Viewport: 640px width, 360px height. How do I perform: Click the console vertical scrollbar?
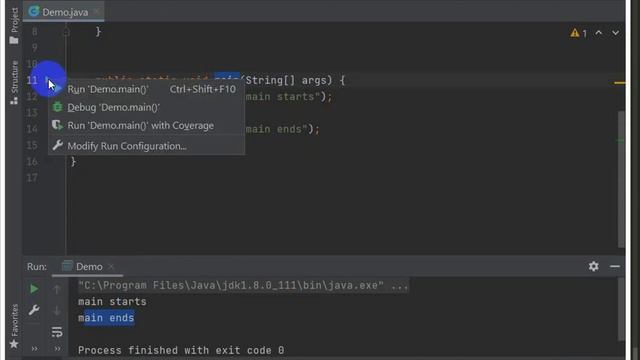point(621,309)
